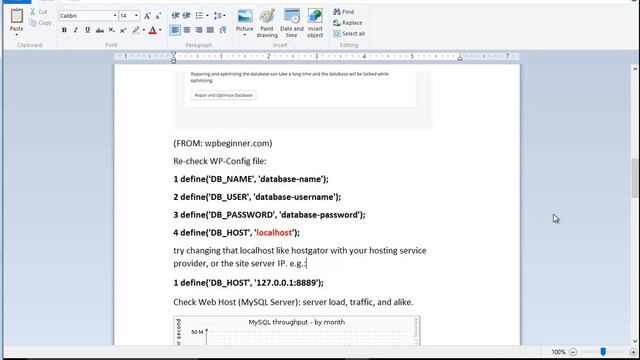Viewport: 640px width, 360px height.
Task: Start a bulleted list
Action: pos(199,16)
